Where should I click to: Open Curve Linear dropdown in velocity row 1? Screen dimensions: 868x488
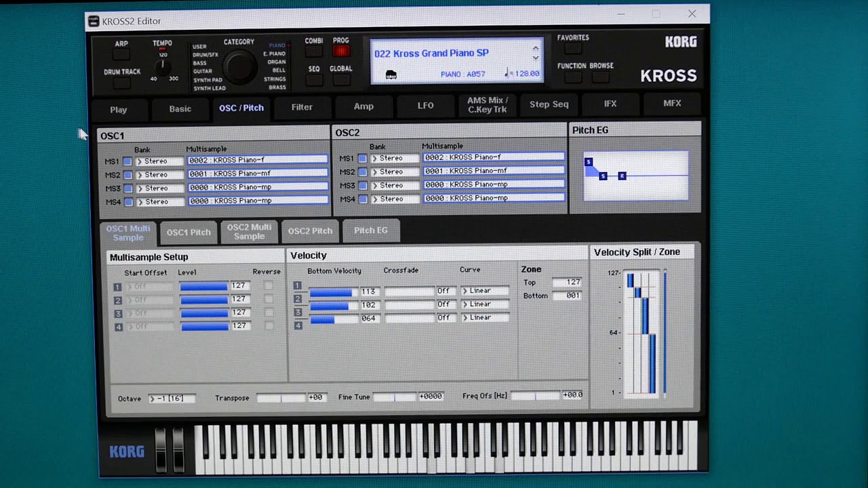click(x=485, y=291)
